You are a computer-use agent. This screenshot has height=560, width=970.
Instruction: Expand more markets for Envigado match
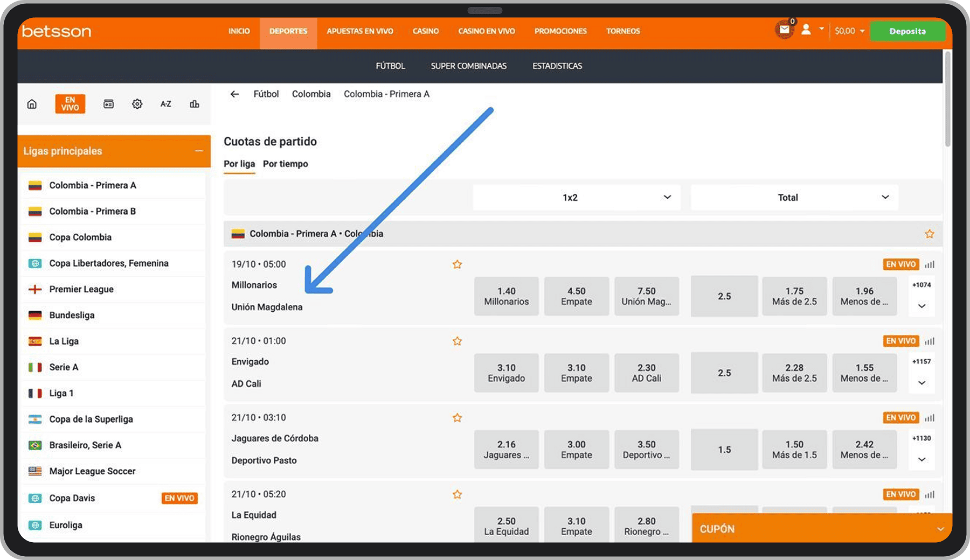[922, 383]
